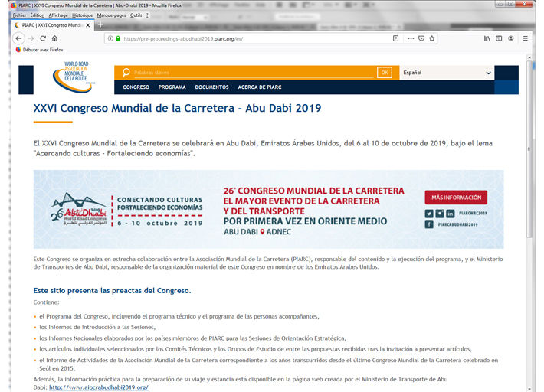Screen dimensions: 544x392
Task: Open the Firefox account icon
Action: coord(511,38)
